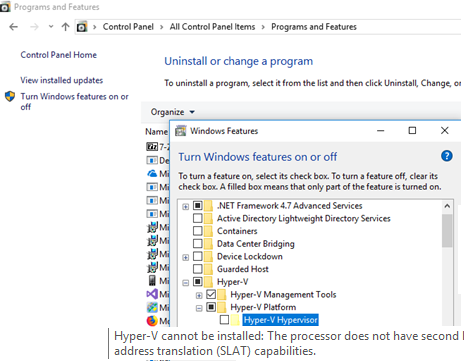Select the phone-shaped icon program entry
The image size is (464, 361).
pos(152,280)
